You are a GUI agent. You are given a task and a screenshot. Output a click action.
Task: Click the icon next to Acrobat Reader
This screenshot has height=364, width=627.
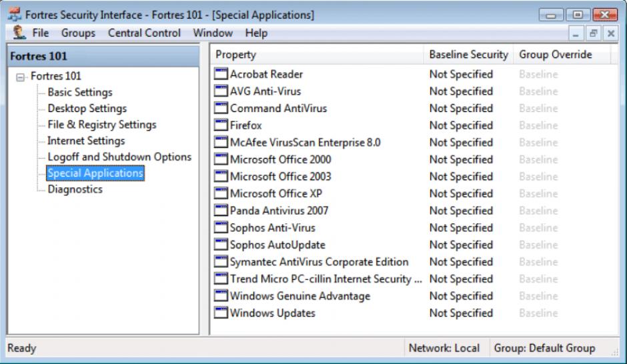click(x=221, y=74)
